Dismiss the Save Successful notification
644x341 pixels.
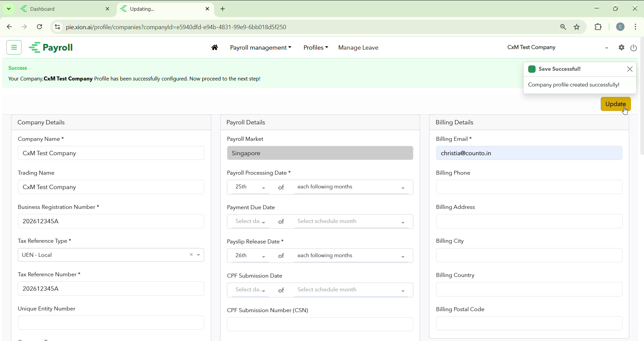(630, 69)
